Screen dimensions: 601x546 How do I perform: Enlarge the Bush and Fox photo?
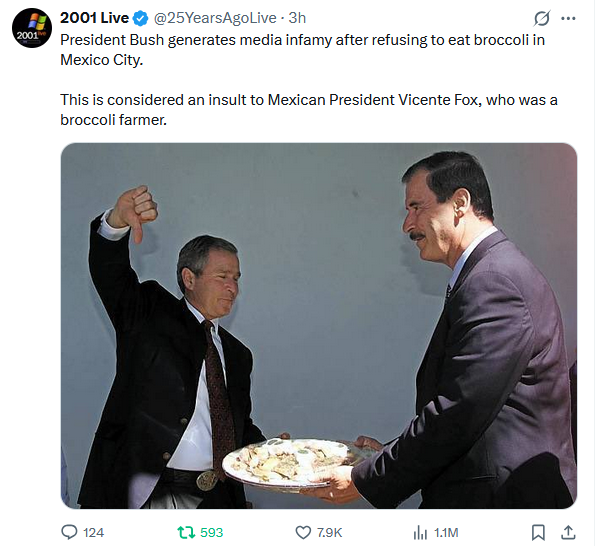(318, 325)
